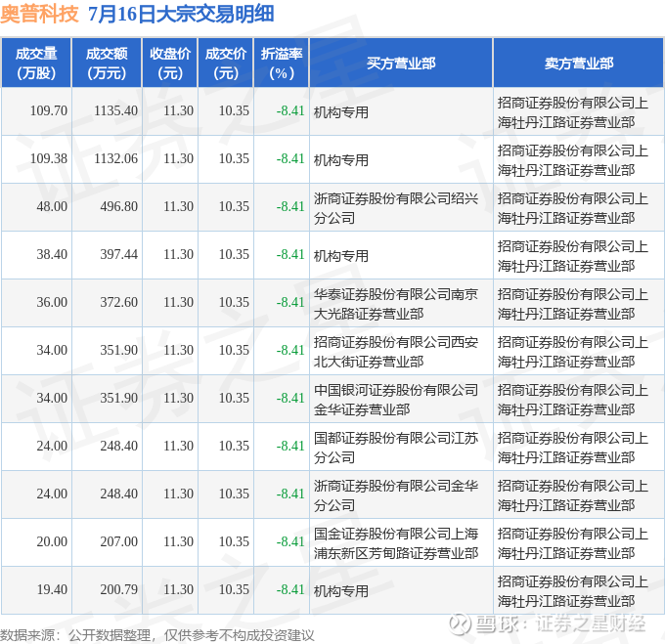Click 机构专用 in the 109.38 row
Viewport: 665px width, 644px height.
(341, 160)
